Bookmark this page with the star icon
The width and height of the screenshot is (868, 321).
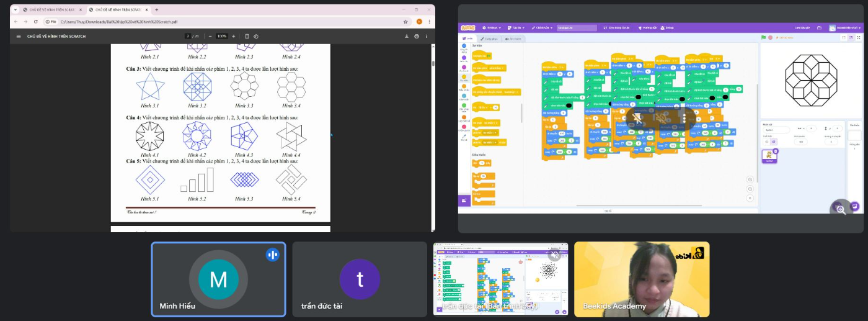[x=405, y=22]
